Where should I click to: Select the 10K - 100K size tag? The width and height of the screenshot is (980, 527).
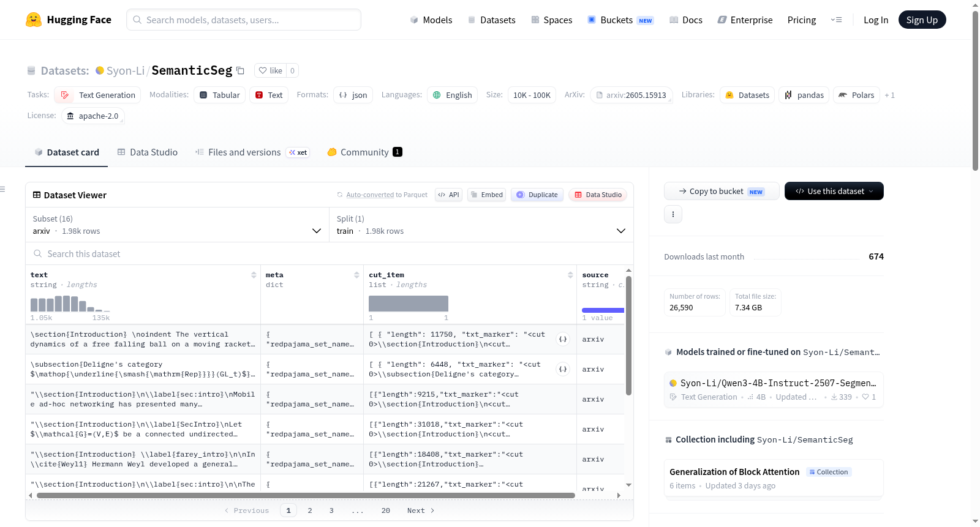coord(532,95)
